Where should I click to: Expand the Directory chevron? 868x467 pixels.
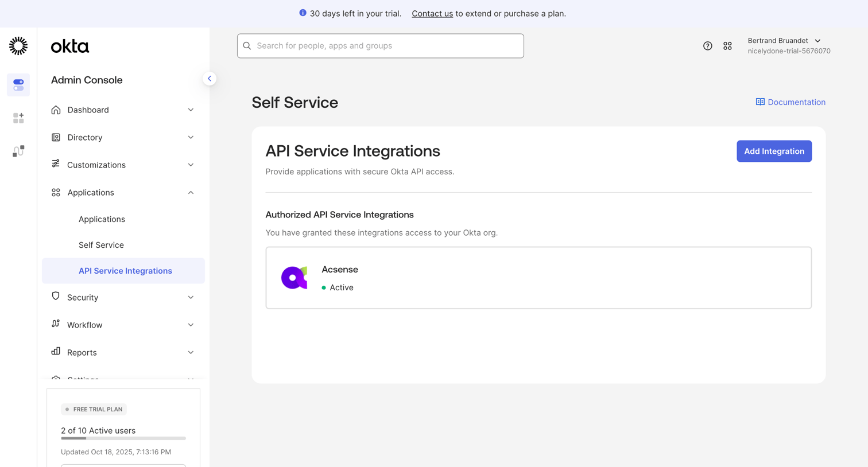(191, 137)
